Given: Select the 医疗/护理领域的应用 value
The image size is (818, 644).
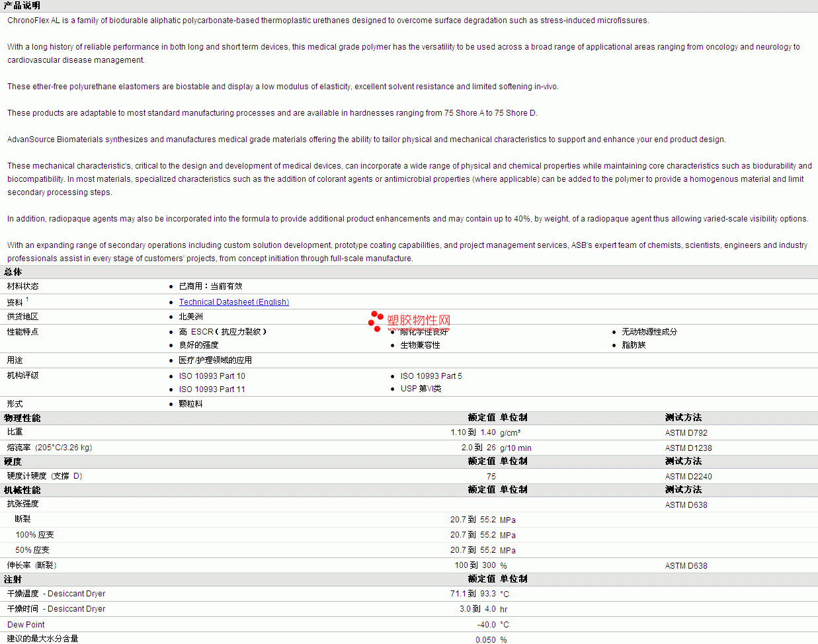Looking at the screenshot, I should pyautogui.click(x=216, y=360).
